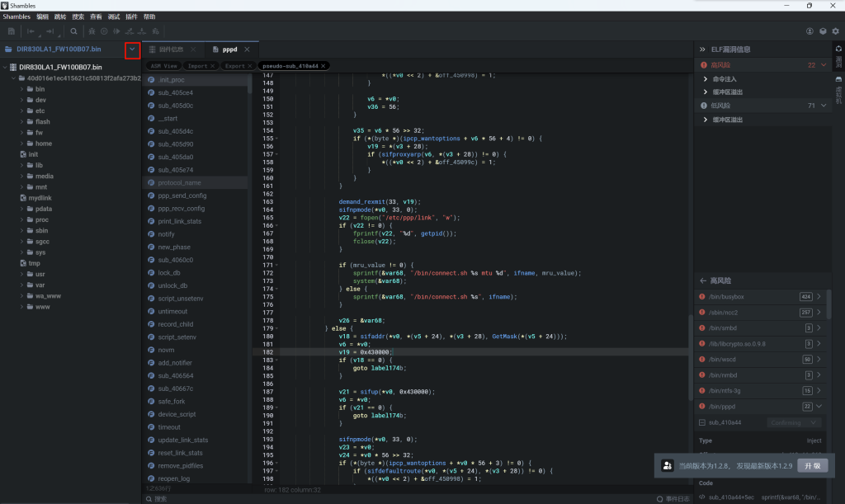Image resolution: width=845 pixels, height=504 pixels.
Task: Click the save icon in the toolbar
Action: pyautogui.click(x=12, y=31)
